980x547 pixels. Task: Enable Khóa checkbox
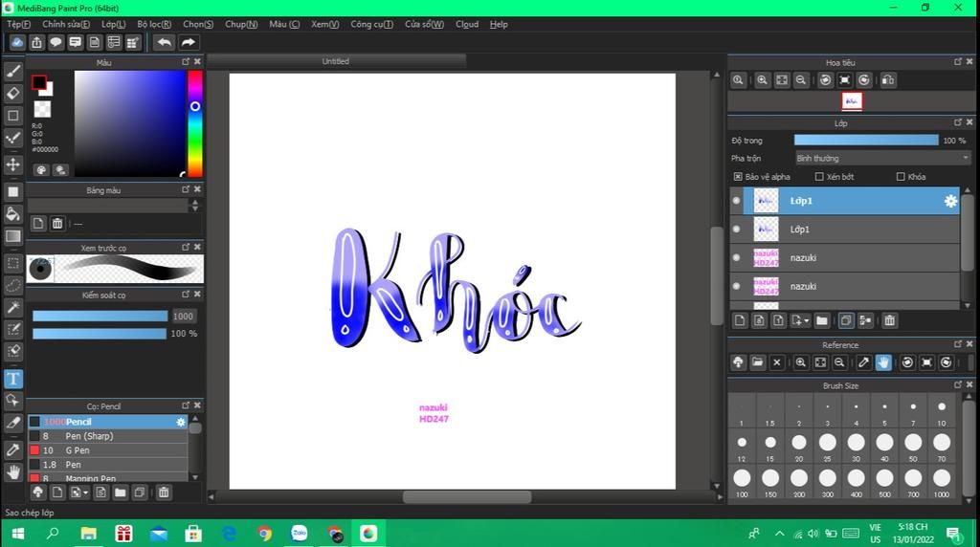coord(901,177)
